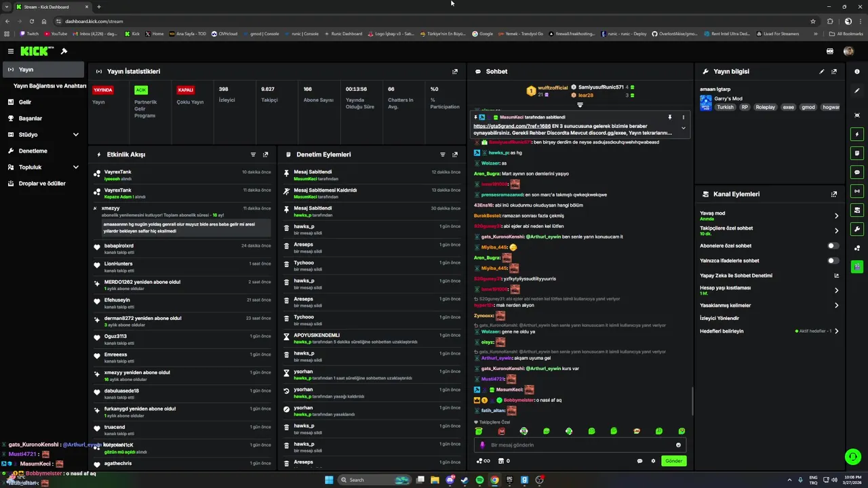Image resolution: width=868 pixels, height=488 pixels.
Task: Click the chat panel scrollbar
Action: pos(692,401)
